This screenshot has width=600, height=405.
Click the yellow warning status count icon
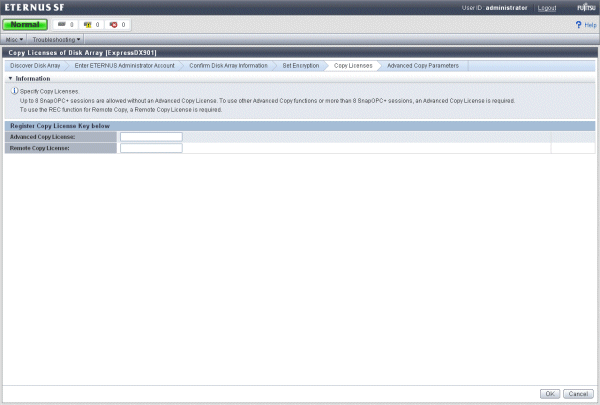point(87,24)
